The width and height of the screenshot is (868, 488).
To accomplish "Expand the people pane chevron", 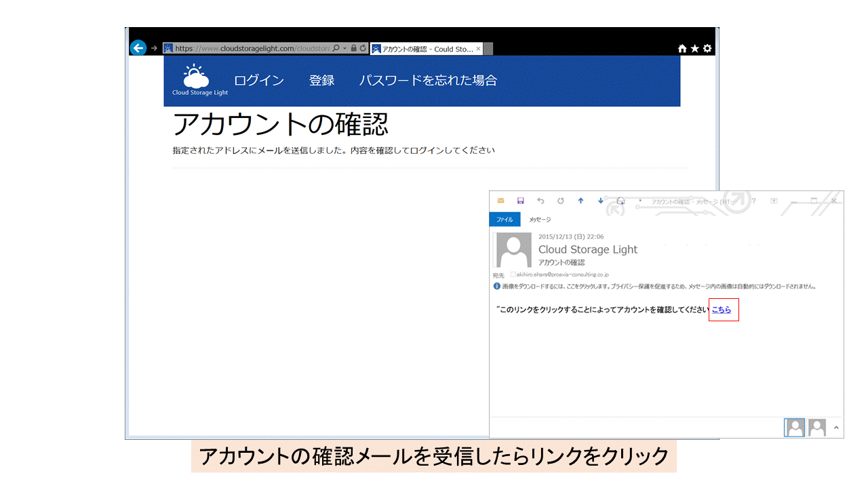I will click(x=836, y=428).
